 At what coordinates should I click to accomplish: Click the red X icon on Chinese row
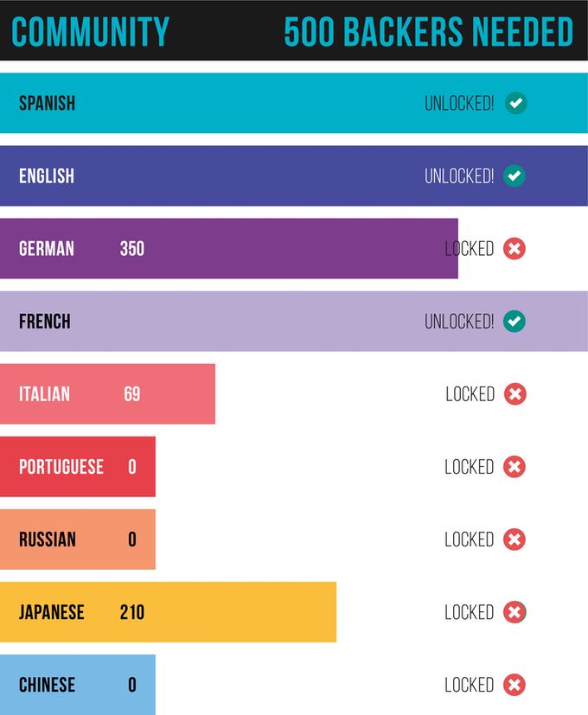[x=514, y=685]
